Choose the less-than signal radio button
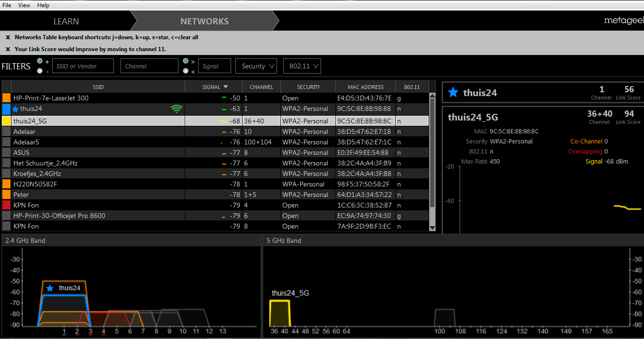The width and height of the screenshot is (644, 339). (x=186, y=71)
